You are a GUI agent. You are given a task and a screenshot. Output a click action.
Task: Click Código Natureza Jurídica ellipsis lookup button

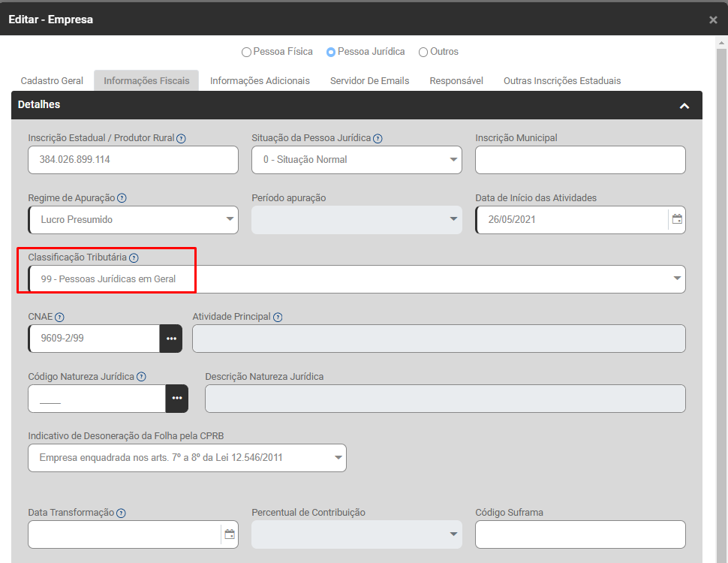(x=176, y=398)
